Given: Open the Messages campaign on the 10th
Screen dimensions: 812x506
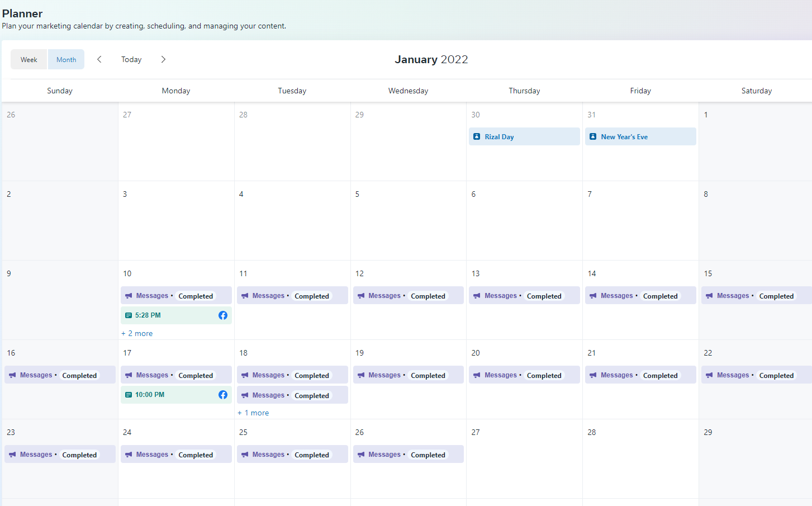Looking at the screenshot, I should point(176,296).
